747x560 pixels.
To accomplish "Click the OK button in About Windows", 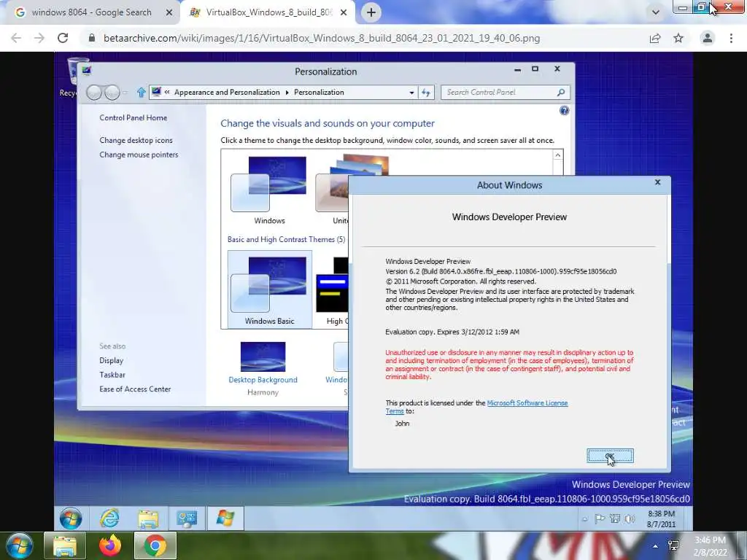I will pos(610,456).
